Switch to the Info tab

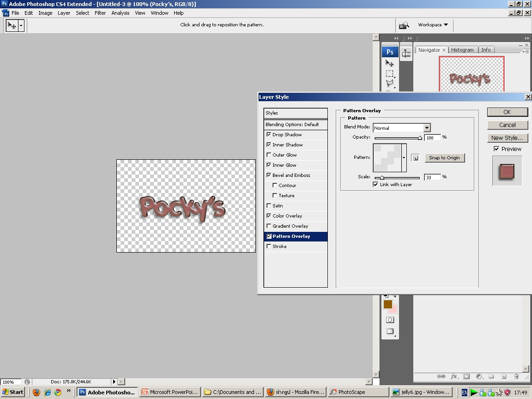486,50
